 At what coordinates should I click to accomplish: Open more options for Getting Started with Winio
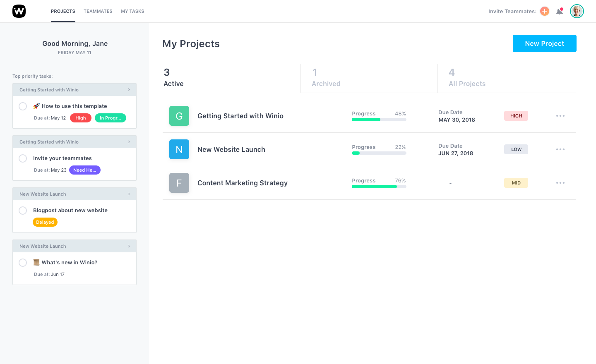(560, 116)
